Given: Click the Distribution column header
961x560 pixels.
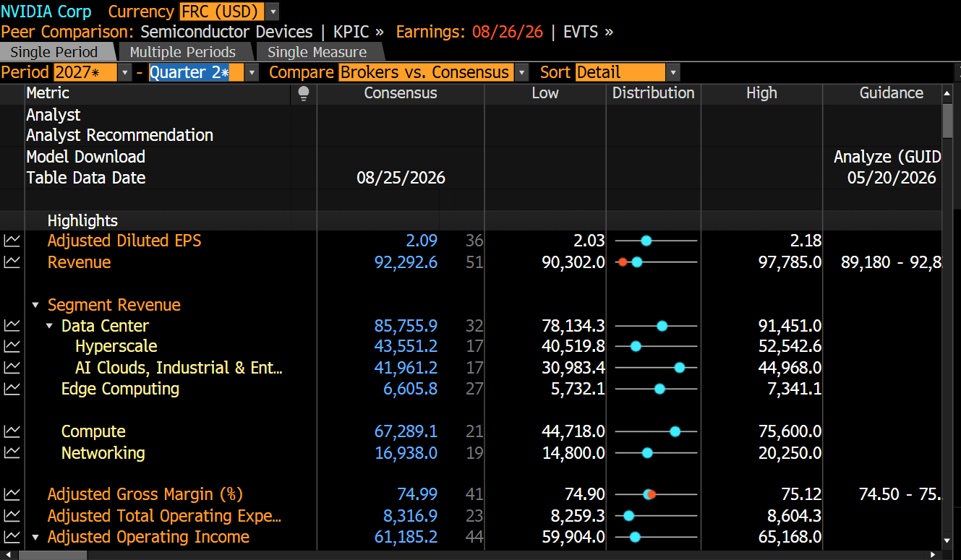Looking at the screenshot, I should (x=654, y=93).
